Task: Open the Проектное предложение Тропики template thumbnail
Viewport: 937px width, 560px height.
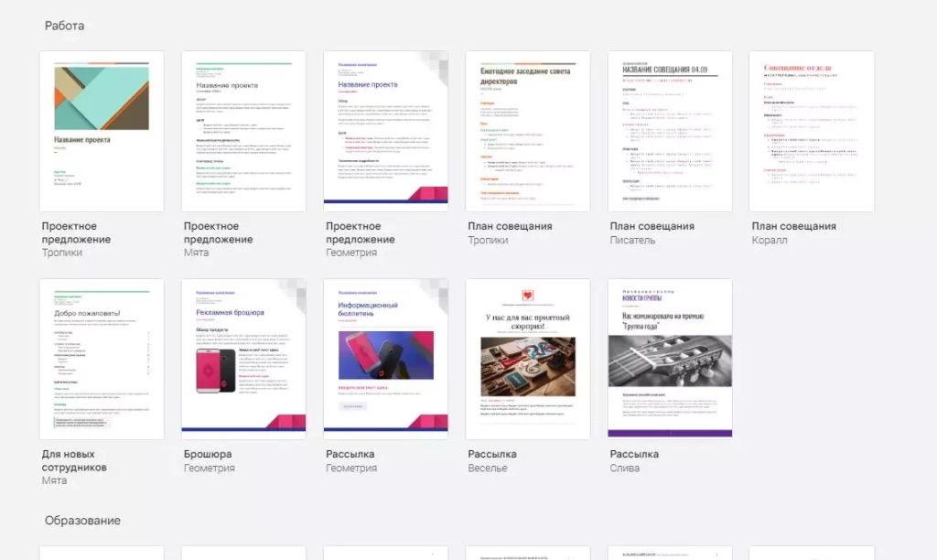Action: click(x=102, y=131)
